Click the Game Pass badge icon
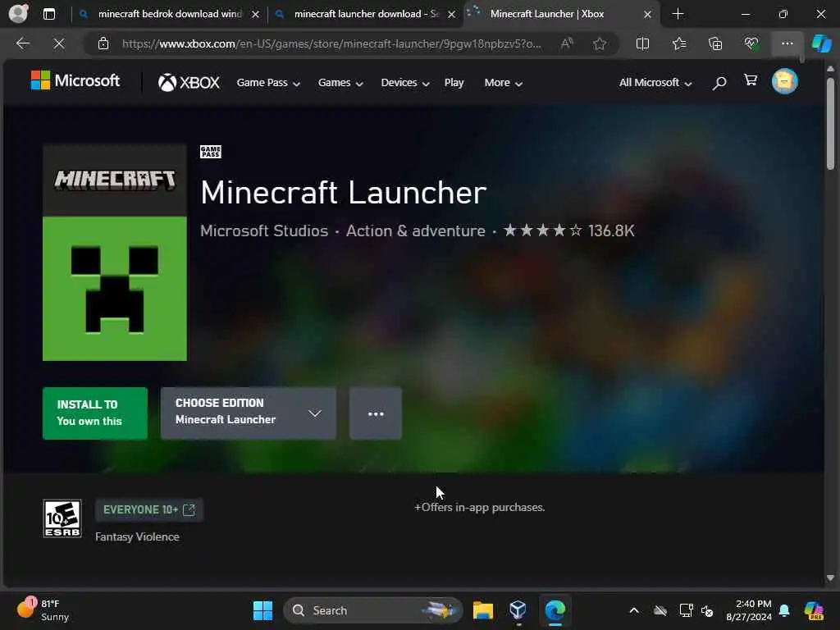Screen dimensions: 840x630 tap(211, 152)
